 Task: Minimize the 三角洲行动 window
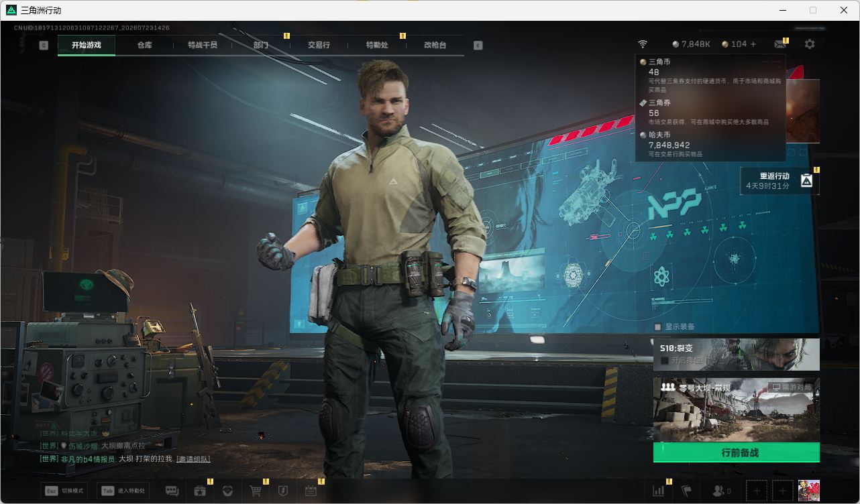[x=782, y=10]
